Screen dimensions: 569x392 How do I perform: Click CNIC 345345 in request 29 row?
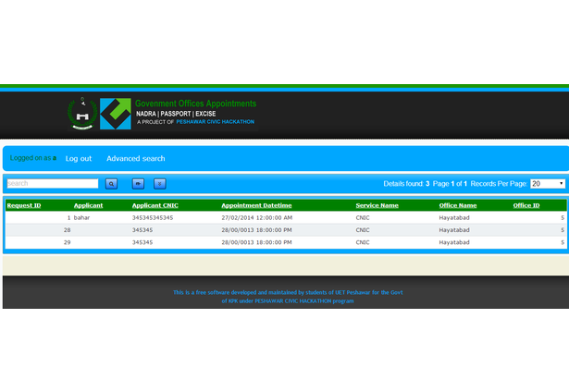[x=142, y=242]
